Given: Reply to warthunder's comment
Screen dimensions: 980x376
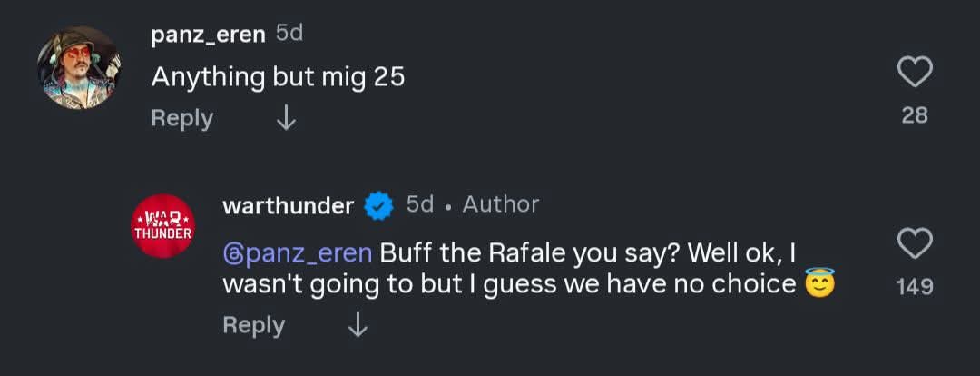Looking at the screenshot, I should (253, 325).
